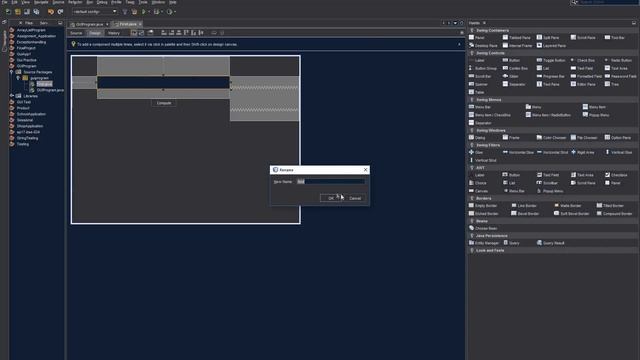Viewport: 640px width, 360px height.
Task: Switch to the History editor view
Action: point(114,33)
